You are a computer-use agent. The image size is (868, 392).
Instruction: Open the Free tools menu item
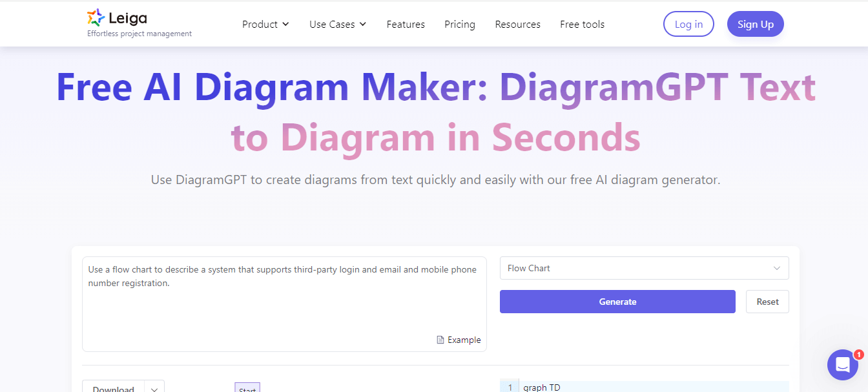(x=582, y=25)
